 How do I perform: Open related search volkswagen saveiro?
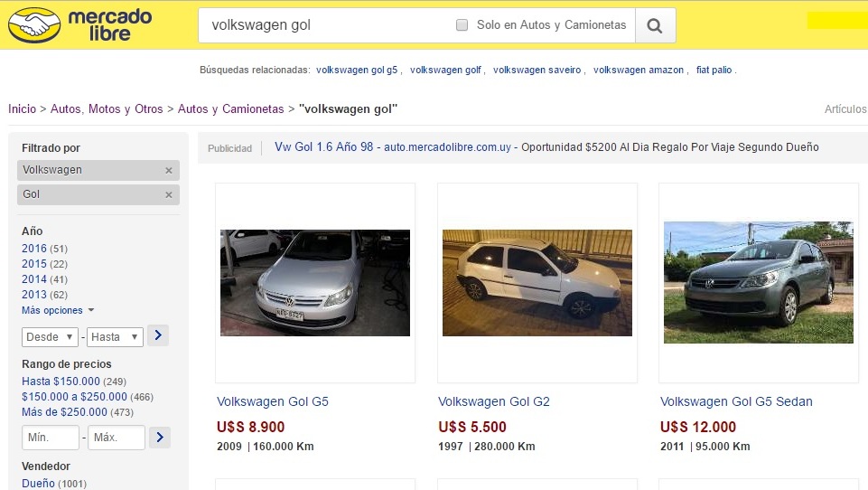pyautogui.click(x=537, y=70)
